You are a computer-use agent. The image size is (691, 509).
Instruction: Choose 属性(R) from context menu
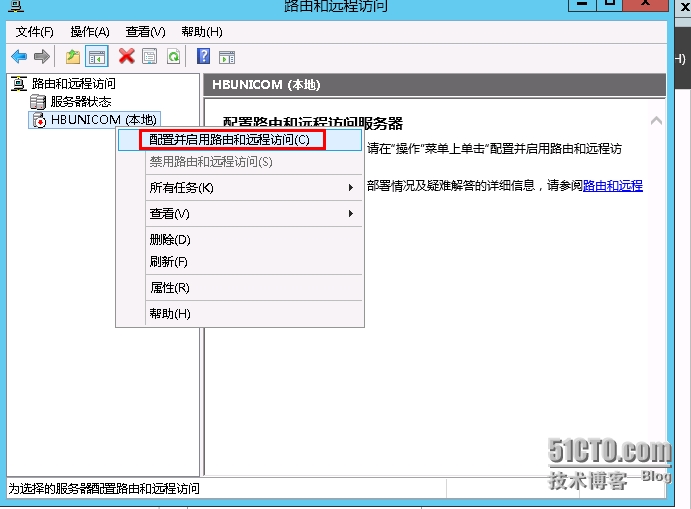[240, 288]
